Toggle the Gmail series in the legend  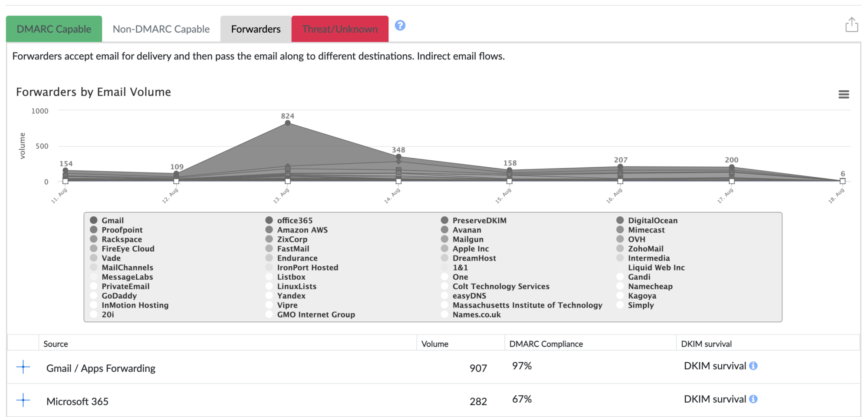coord(107,220)
